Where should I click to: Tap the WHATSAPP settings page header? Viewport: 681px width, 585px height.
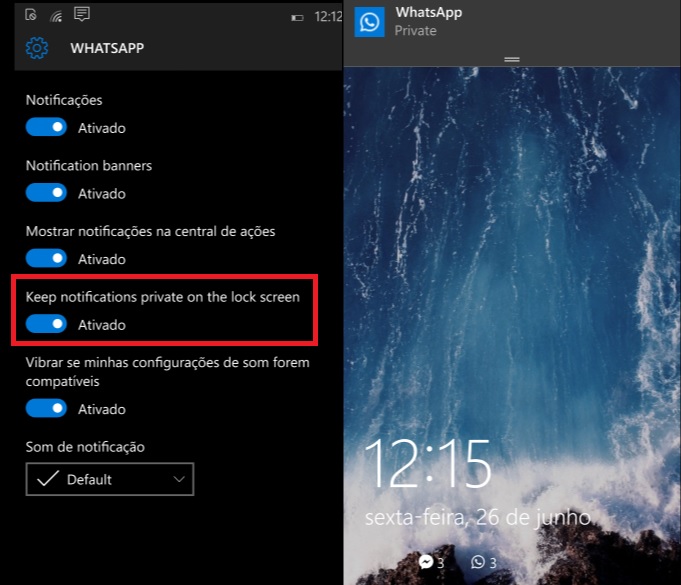coord(107,48)
